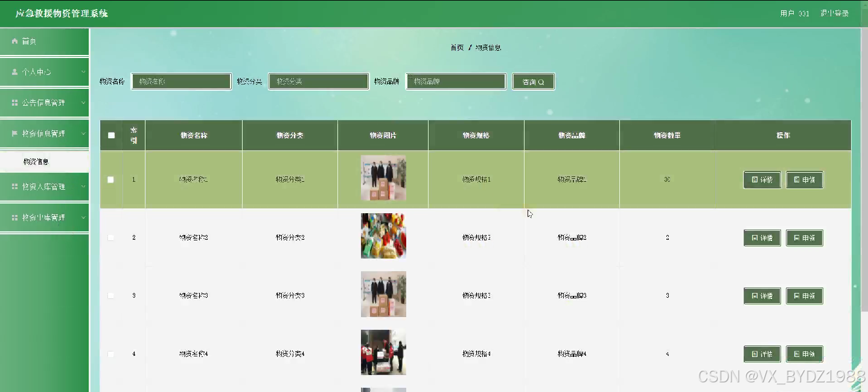Click the 物资名称 column header

(x=194, y=135)
